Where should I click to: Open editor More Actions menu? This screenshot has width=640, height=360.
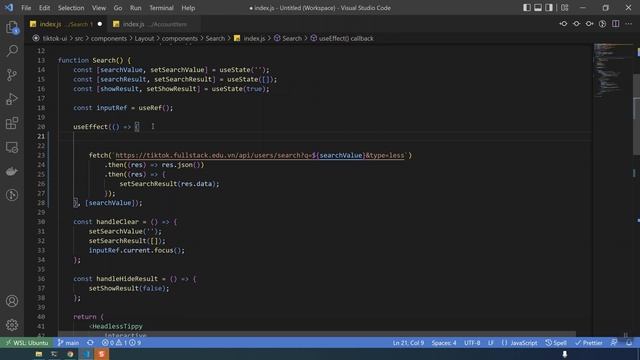point(629,24)
